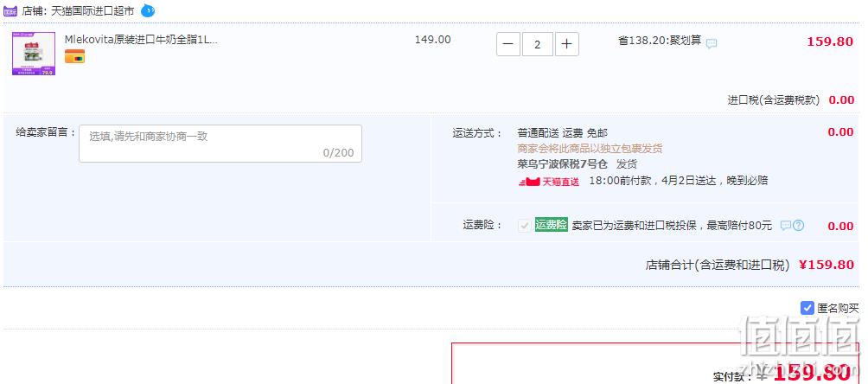
Task: Open the Mlekovita milk product thumbnail
Action: tap(34, 54)
